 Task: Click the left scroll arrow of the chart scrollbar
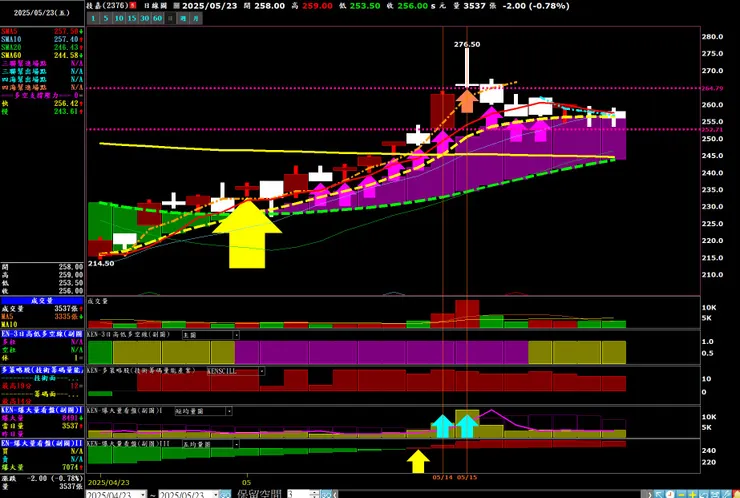(335, 494)
